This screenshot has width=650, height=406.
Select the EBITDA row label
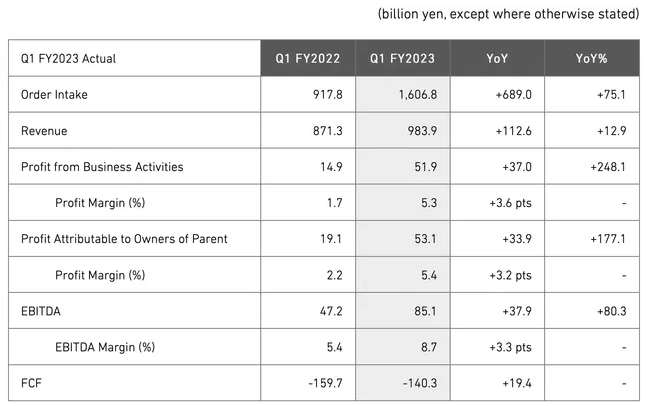click(x=41, y=311)
